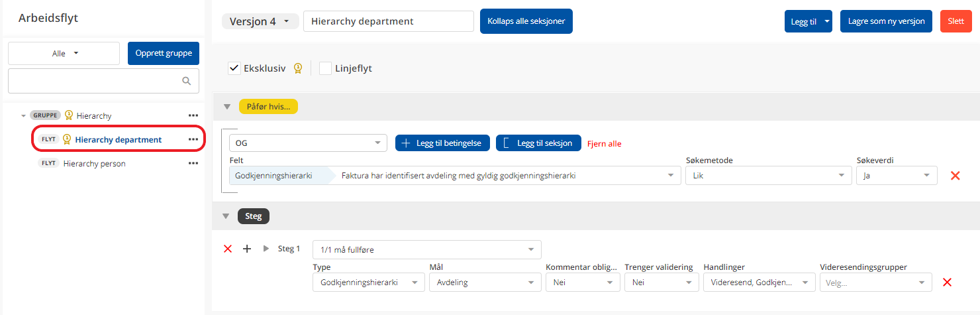
Task: Uncheck the Eksklusiv checkbox
Action: coord(234,68)
